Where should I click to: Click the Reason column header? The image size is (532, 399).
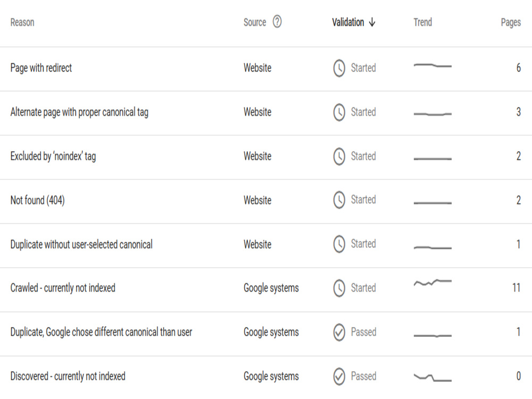click(x=22, y=22)
